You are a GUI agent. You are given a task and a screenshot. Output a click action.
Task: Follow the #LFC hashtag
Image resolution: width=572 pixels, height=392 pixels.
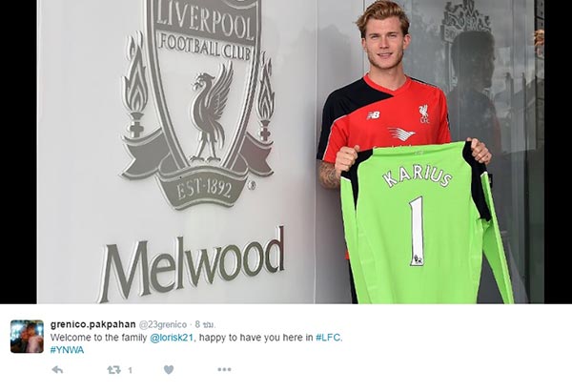pos(329,338)
